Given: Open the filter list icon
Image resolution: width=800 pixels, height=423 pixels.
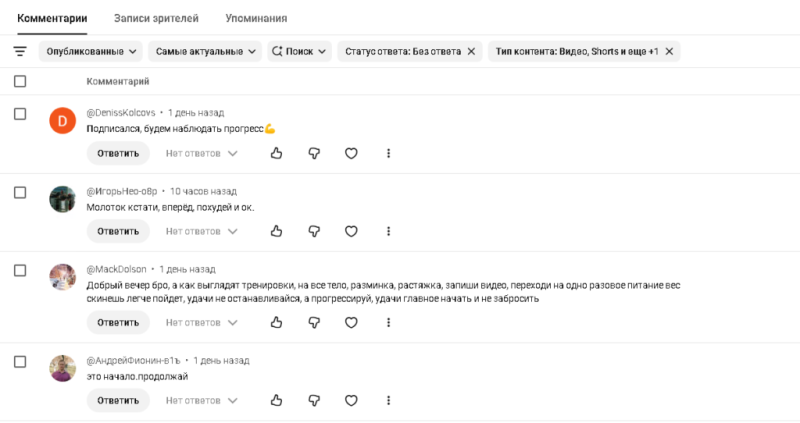Looking at the screenshot, I should pyautogui.click(x=20, y=52).
